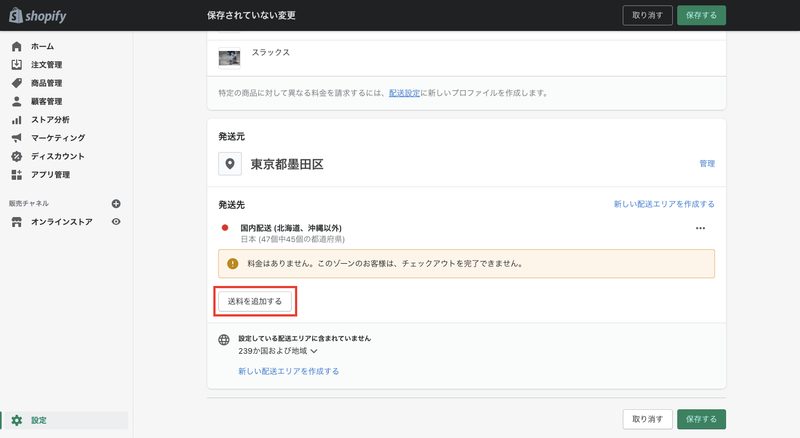800x438 pixels.
Task: Click the Shopify logo
Action: tap(38, 15)
